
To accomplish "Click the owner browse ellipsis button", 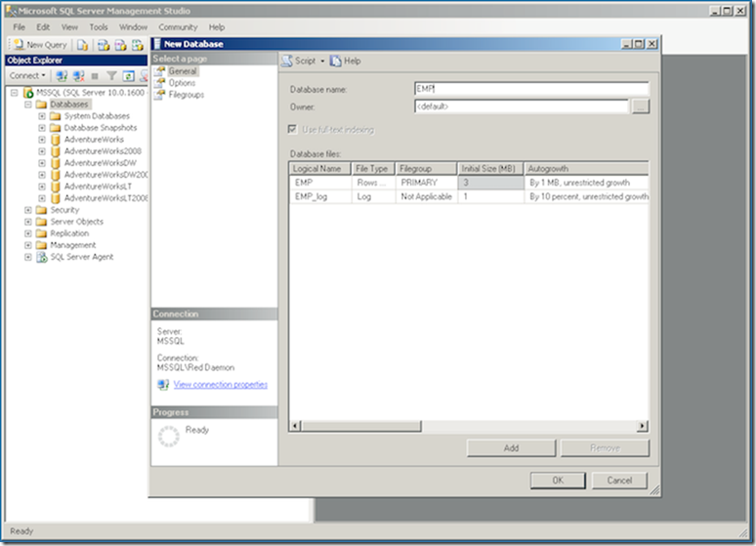I will point(641,106).
